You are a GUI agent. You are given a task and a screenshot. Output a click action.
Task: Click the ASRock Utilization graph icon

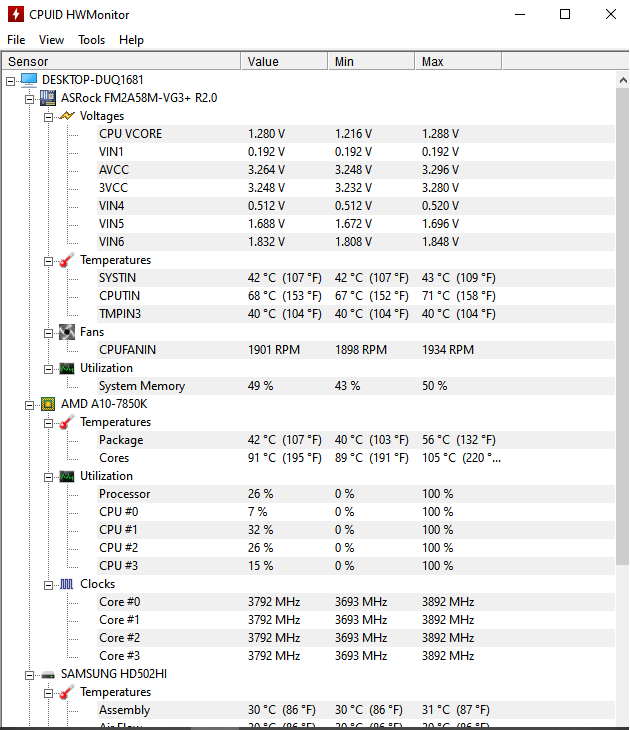coord(67,368)
